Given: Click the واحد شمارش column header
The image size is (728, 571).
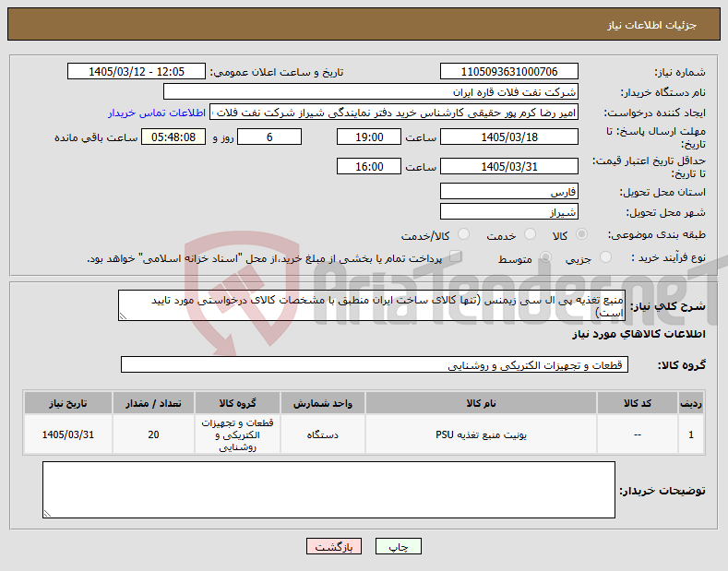Looking at the screenshot, I should tap(323, 403).
